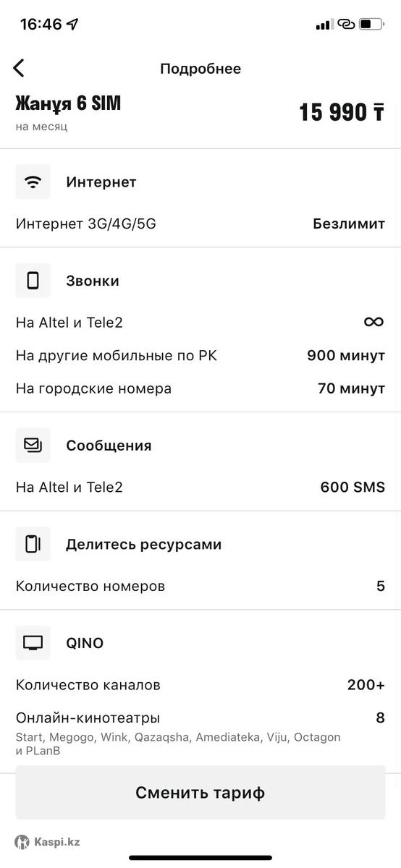Screen dimensions: 401x868
Task: Tap the infinity symbol for Altel и Tele2 calls
Action: (373, 322)
